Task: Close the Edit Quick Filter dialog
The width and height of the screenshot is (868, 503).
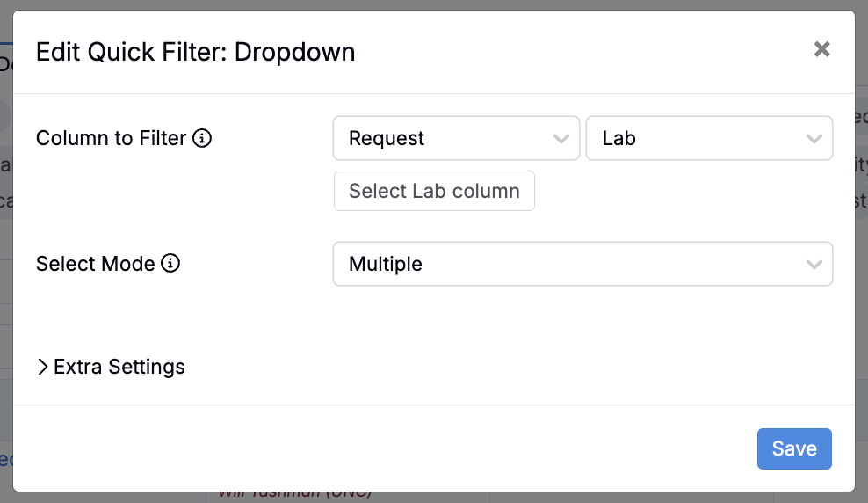Action: tap(821, 49)
